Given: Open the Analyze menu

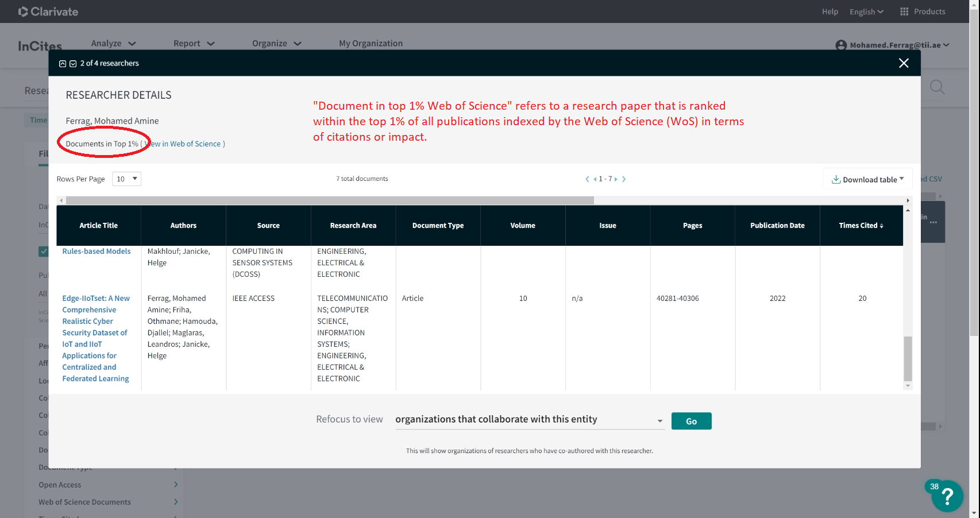Looking at the screenshot, I should 113,44.
